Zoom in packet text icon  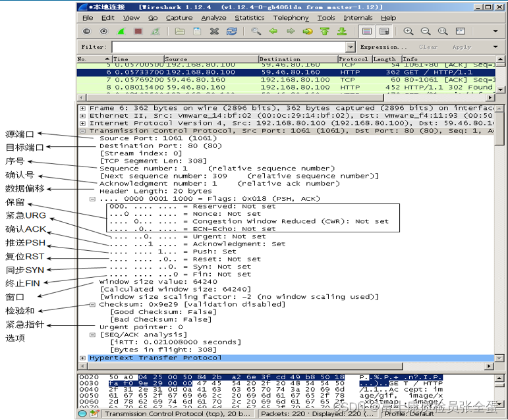coord(409,32)
